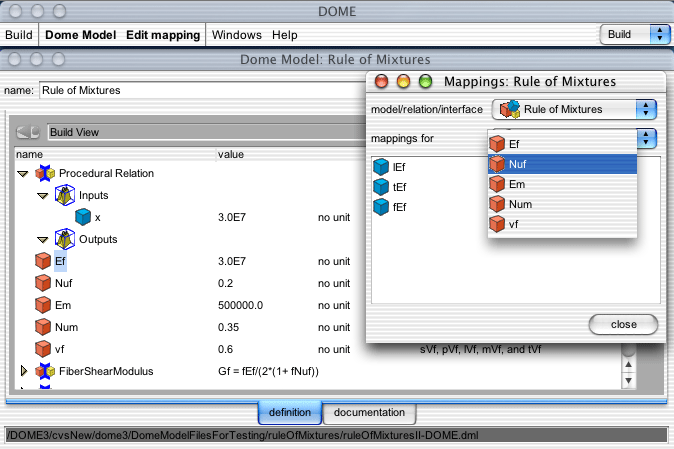Click the close button in Mappings dialog
The width and height of the screenshot is (674, 449).
[623, 324]
